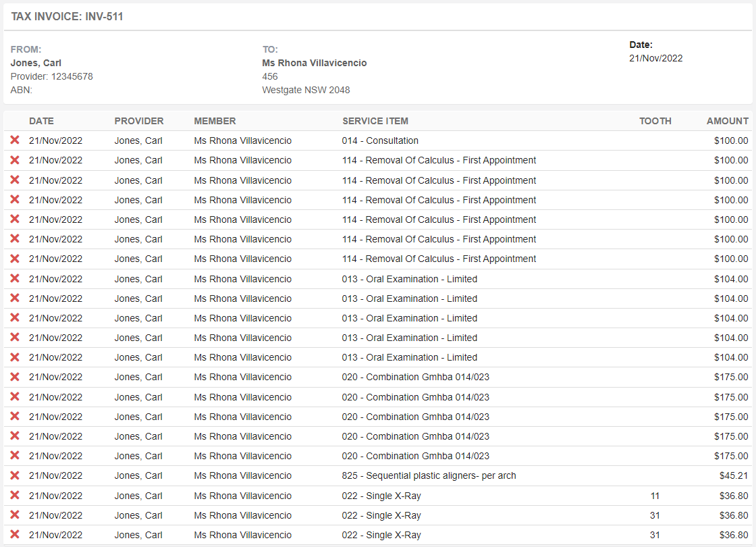The height and width of the screenshot is (547, 756).
Task: Delete the last Combination Gmhba entry
Action: [x=16, y=455]
